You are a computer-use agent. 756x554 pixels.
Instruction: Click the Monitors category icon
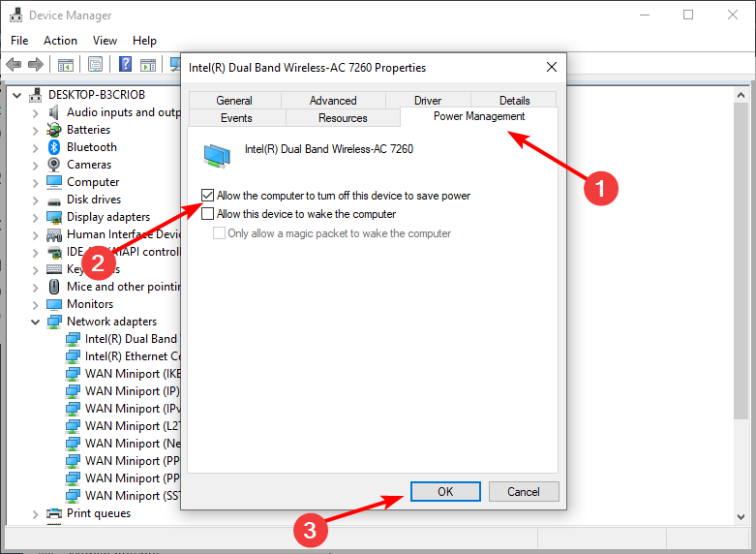tap(54, 304)
